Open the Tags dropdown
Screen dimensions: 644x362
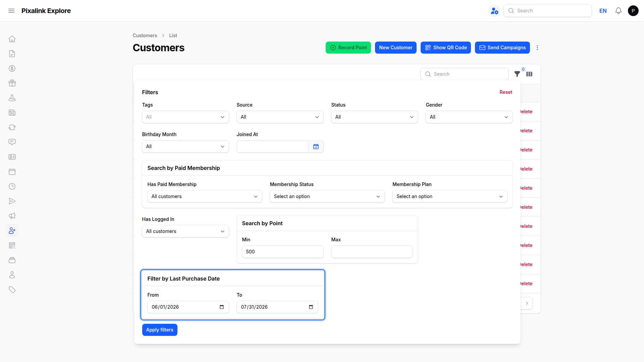point(185,117)
